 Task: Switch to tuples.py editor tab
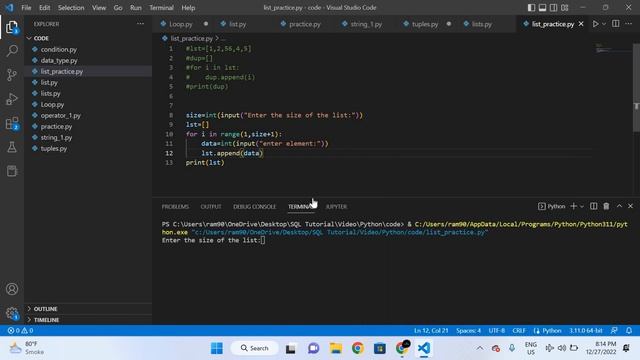(424, 24)
